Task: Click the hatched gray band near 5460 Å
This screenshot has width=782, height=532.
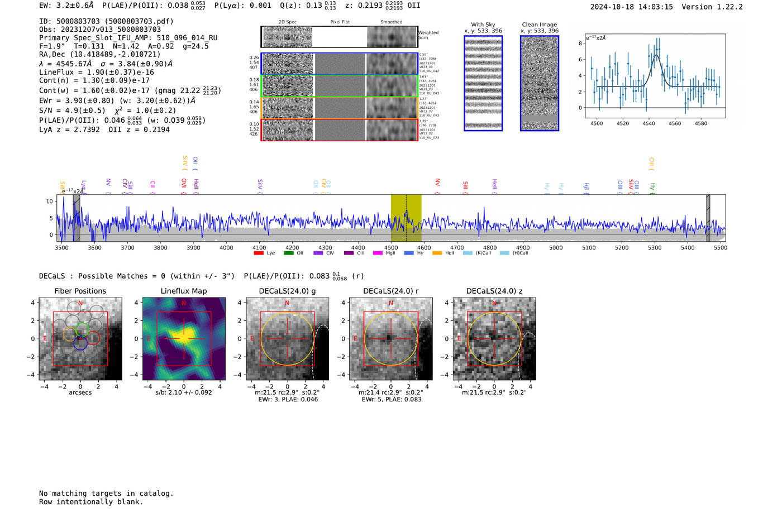Action: (x=708, y=218)
